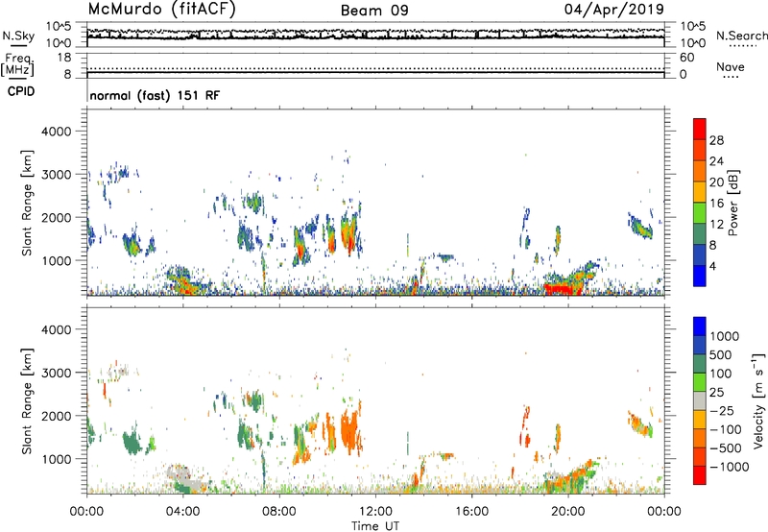Viewport: 768px width, 532px height.
Task: Click the 16:00 time axis label
Action: tap(471, 512)
